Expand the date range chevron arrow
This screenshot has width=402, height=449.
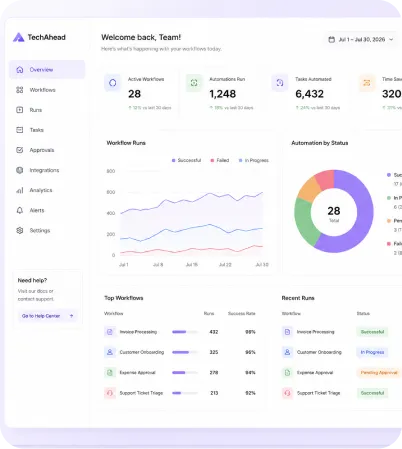pyautogui.click(x=391, y=39)
